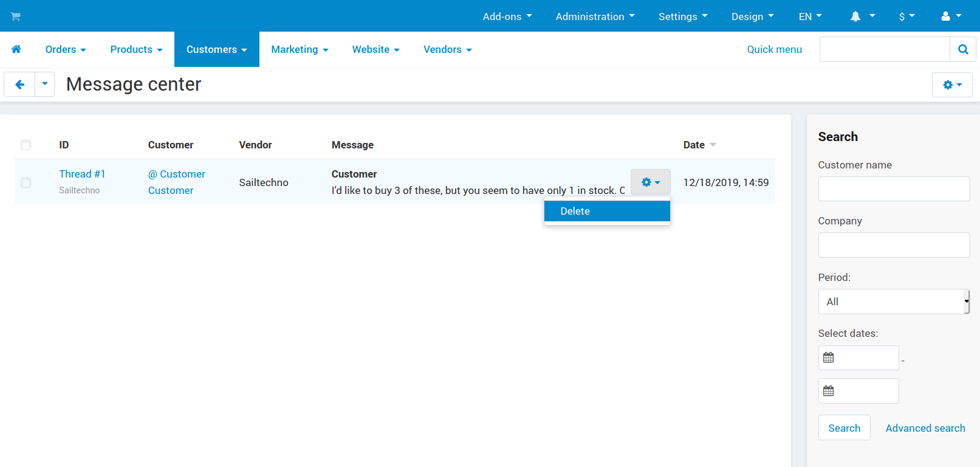This screenshot has width=980, height=467.
Task: Focus the top search input field
Action: coord(885,49)
